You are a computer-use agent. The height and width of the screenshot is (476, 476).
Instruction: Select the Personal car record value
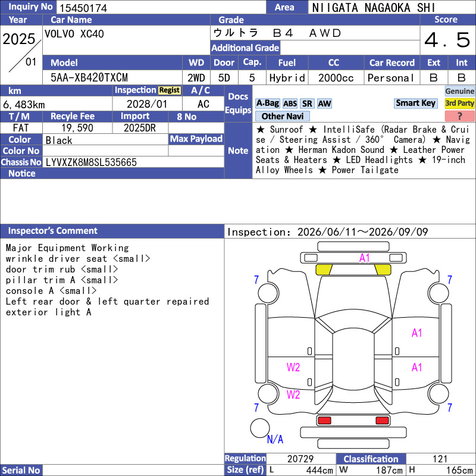[x=391, y=78]
